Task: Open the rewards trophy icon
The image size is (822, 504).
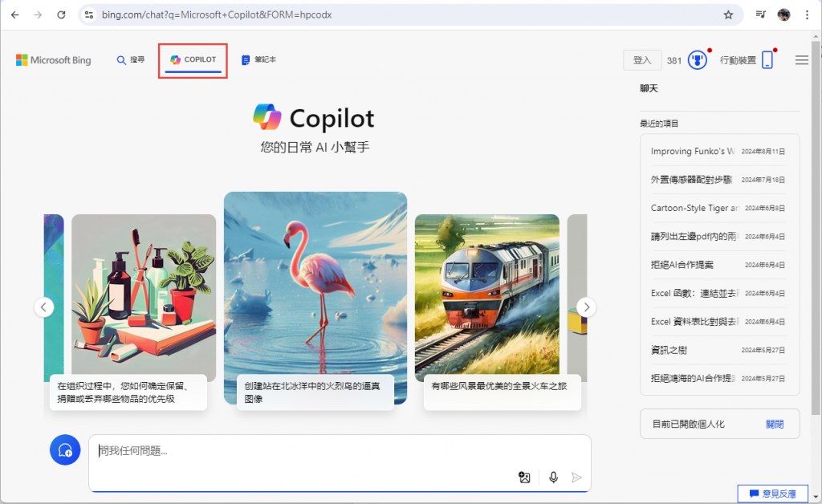Action: (x=697, y=60)
